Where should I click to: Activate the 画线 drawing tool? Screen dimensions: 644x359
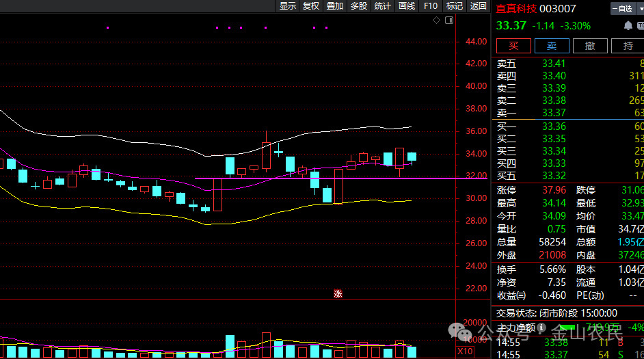407,6
